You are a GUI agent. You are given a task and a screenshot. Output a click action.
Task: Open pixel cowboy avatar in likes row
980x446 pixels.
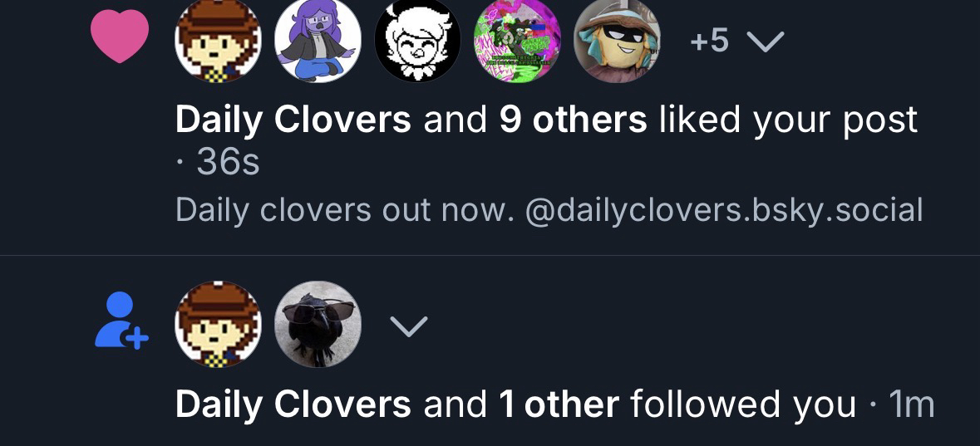click(x=218, y=41)
